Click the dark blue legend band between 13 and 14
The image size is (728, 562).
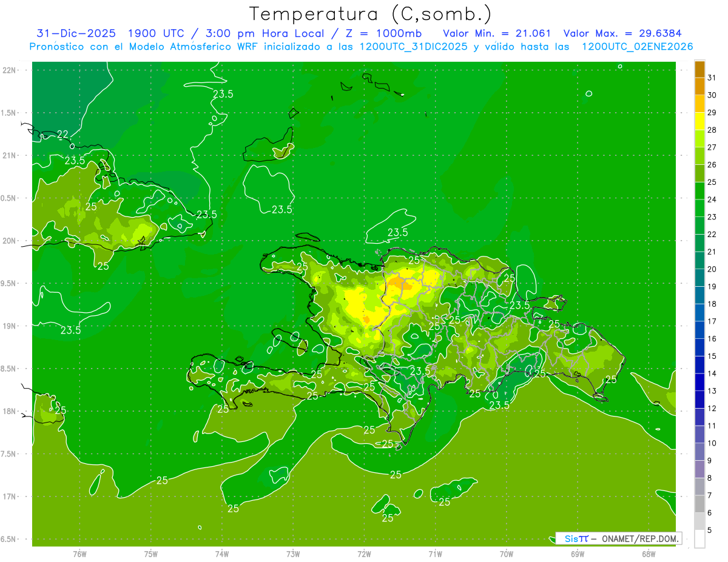tap(699, 382)
